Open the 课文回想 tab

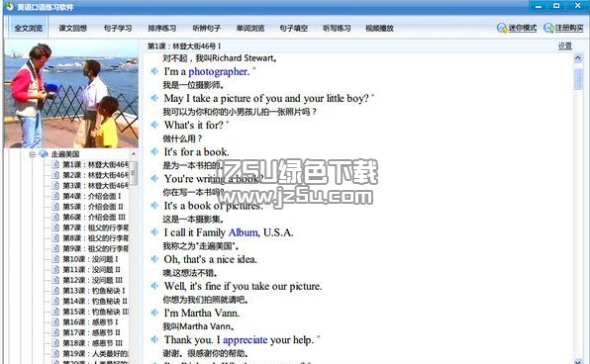pyautogui.click(x=72, y=28)
